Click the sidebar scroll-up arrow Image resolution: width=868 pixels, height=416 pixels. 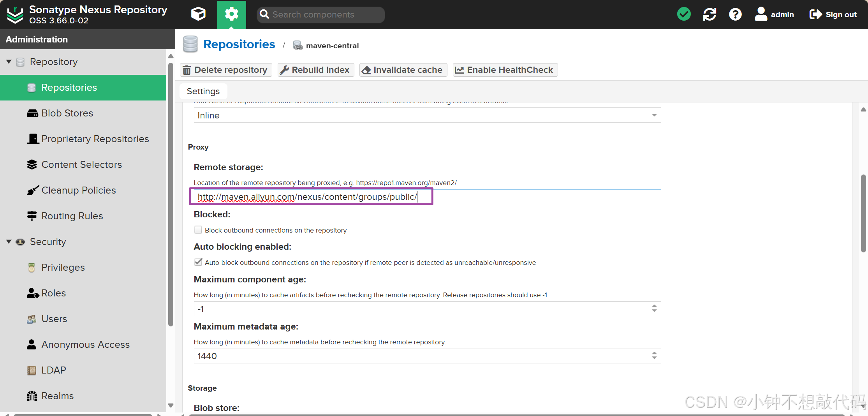tap(171, 56)
